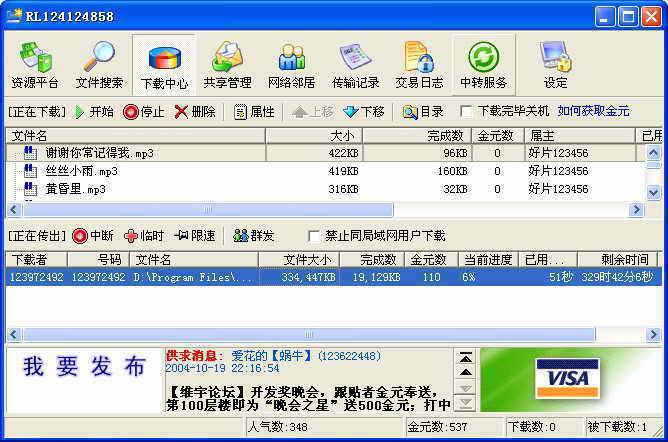Open 传输记录 transfer records
The image size is (668, 442).
[355, 64]
